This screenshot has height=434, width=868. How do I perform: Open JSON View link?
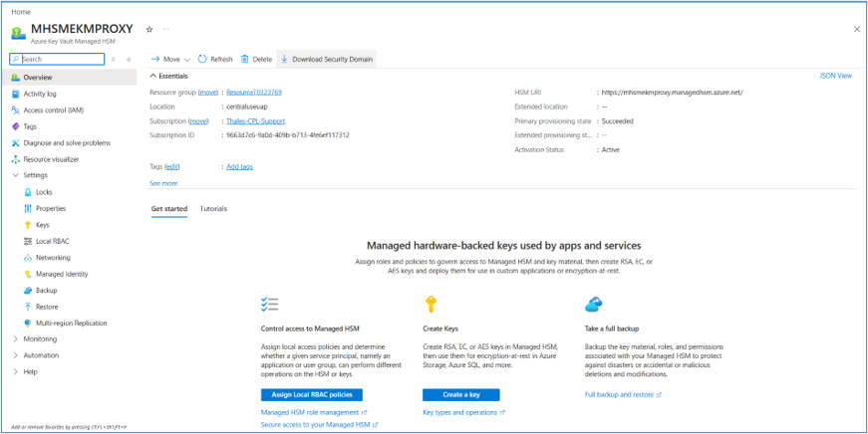pos(835,76)
